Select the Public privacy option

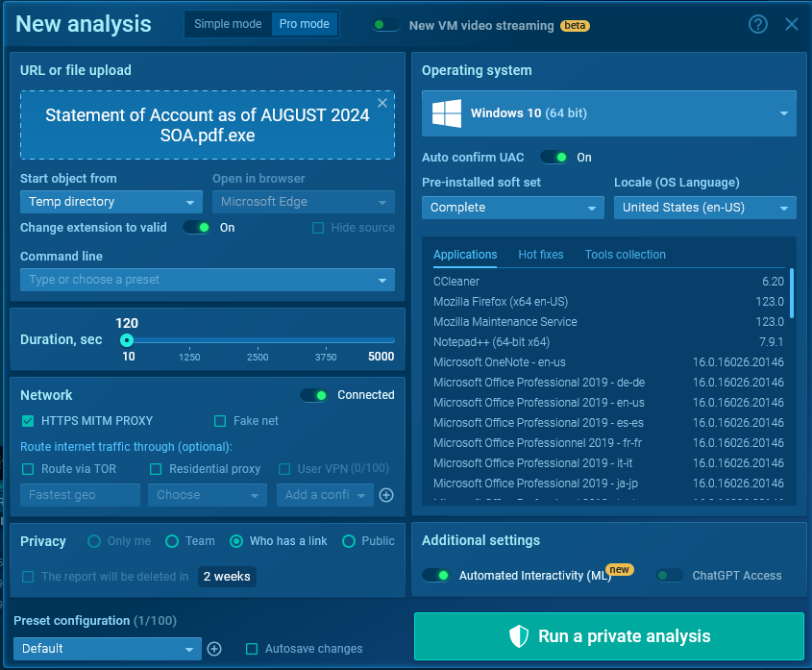[349, 541]
